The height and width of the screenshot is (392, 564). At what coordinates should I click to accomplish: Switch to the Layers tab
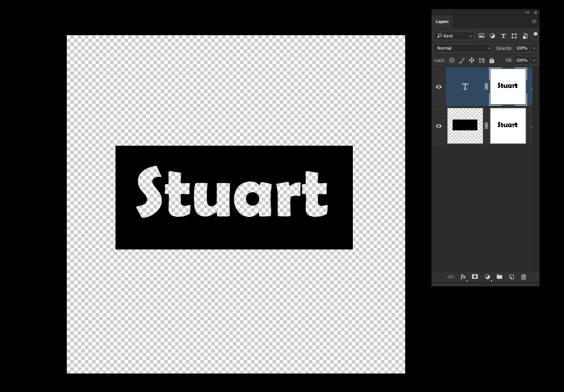coord(442,22)
